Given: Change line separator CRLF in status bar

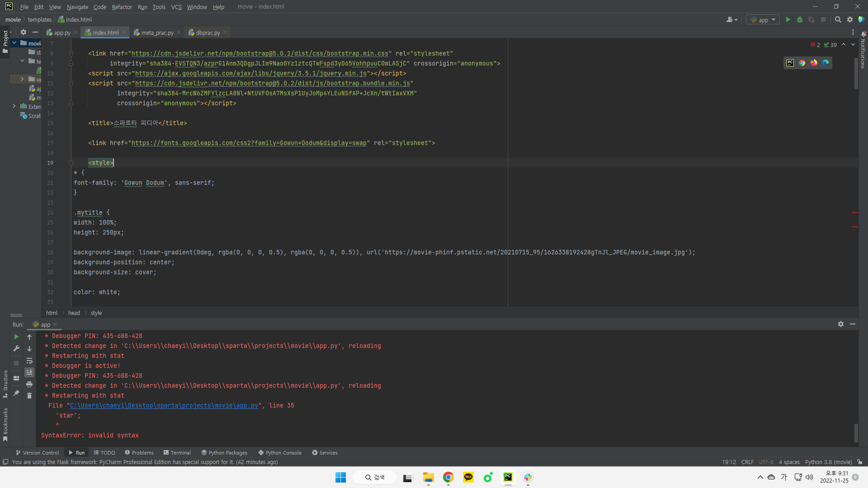Looking at the screenshot, I should tap(747, 462).
